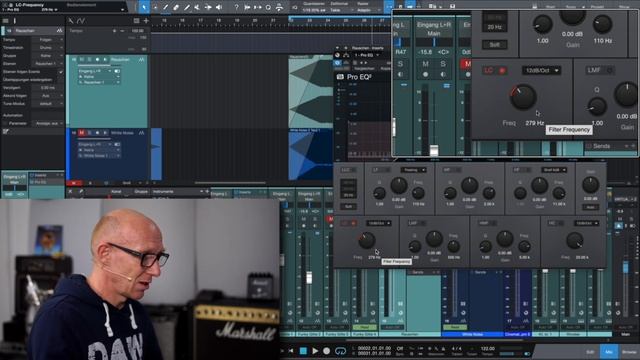Mute the Rauschen track

82,60
